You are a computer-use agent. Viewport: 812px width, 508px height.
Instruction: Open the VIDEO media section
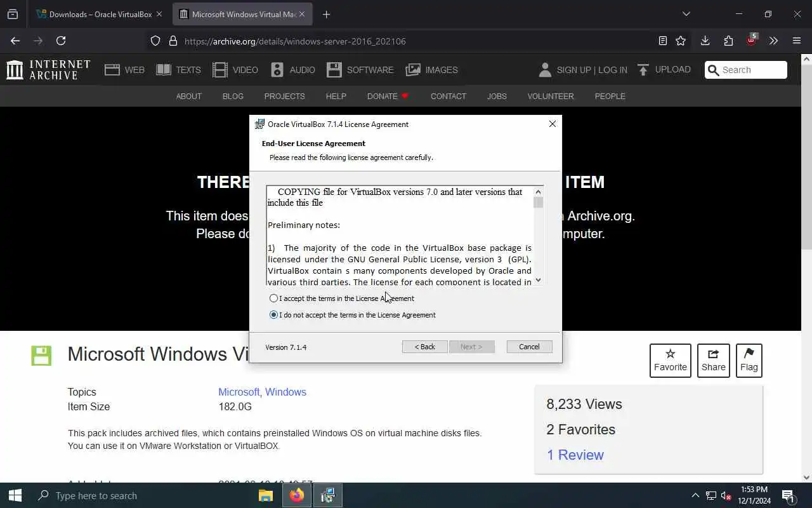point(235,70)
